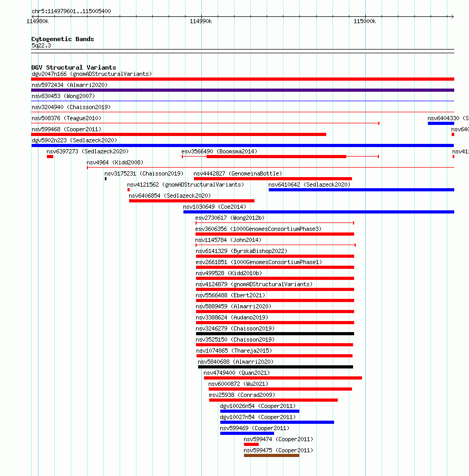This screenshot has height=476, width=469.
Task: Select nsv4124879 gnomADStructuralVariants label
Action: (254, 284)
